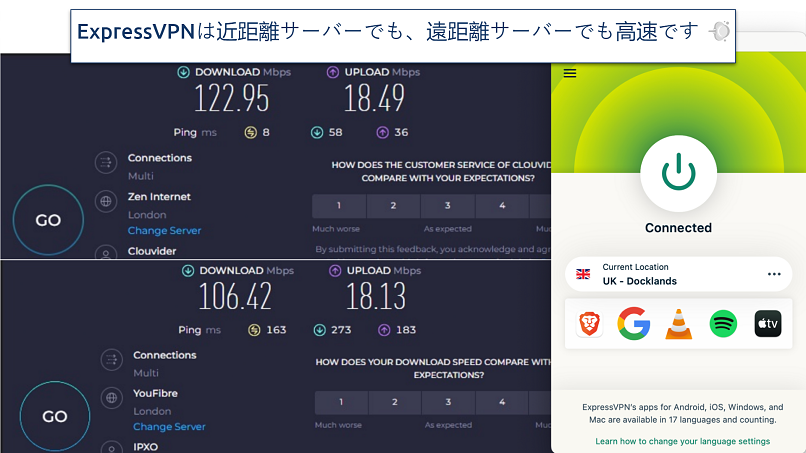
Task: Click upload icon next to 18.49 result
Action: [333, 72]
